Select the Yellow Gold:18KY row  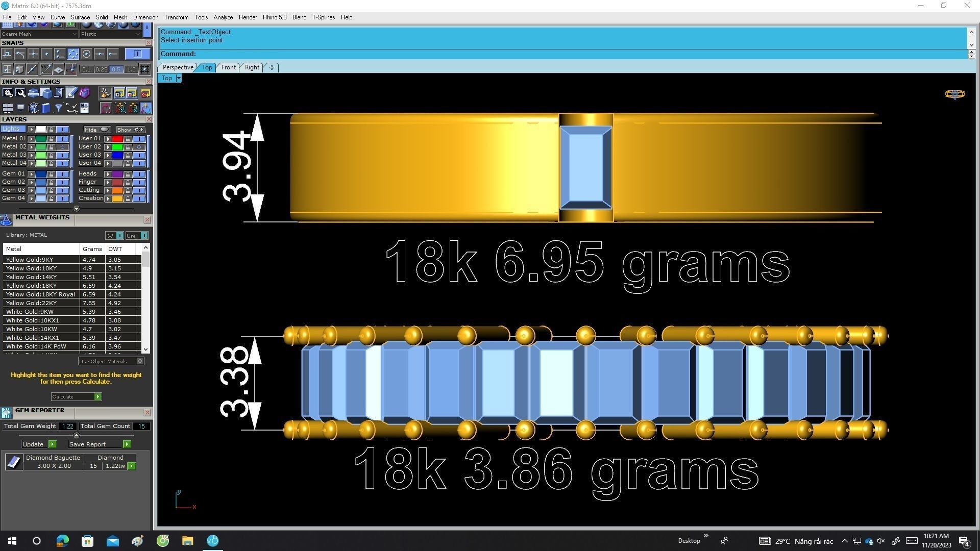(x=32, y=286)
